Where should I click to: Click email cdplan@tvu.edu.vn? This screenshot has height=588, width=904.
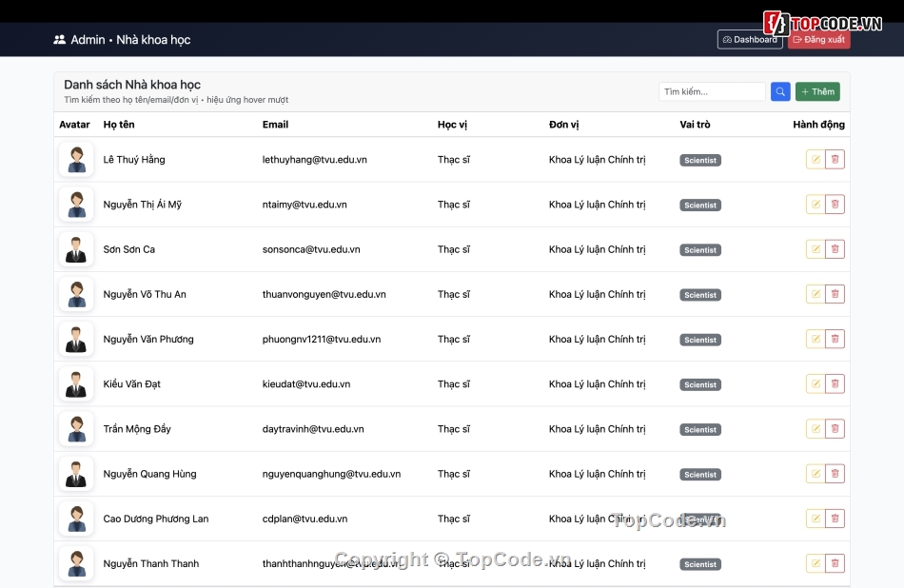[305, 519]
